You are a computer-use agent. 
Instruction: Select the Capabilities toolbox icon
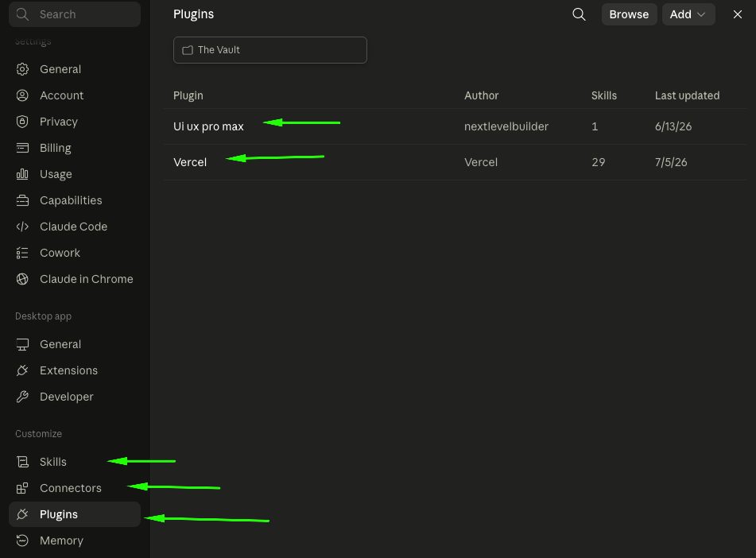22,200
